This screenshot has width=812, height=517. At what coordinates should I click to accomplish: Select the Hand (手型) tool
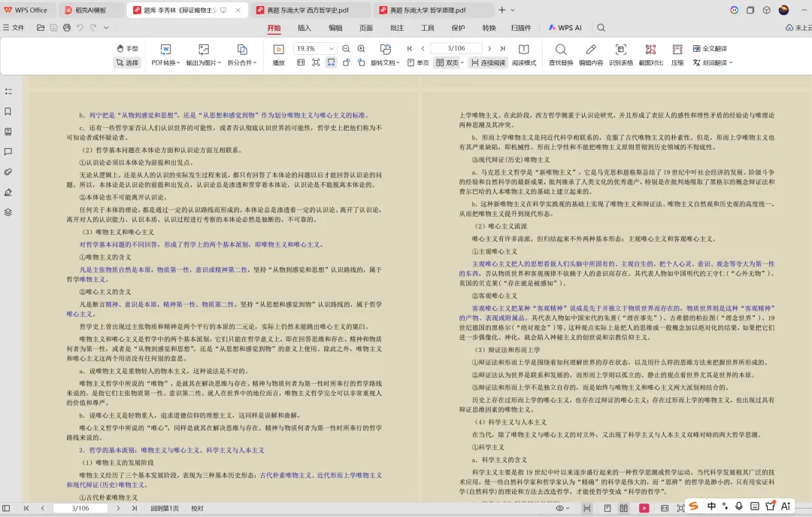tap(127, 48)
